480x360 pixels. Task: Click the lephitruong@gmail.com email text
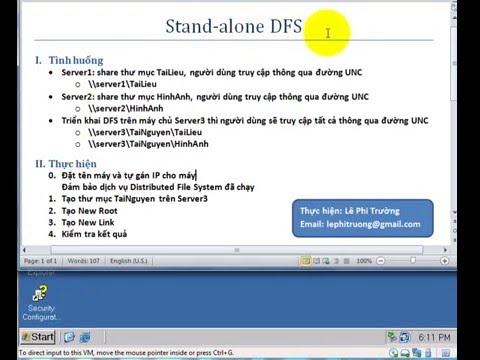pos(373,224)
